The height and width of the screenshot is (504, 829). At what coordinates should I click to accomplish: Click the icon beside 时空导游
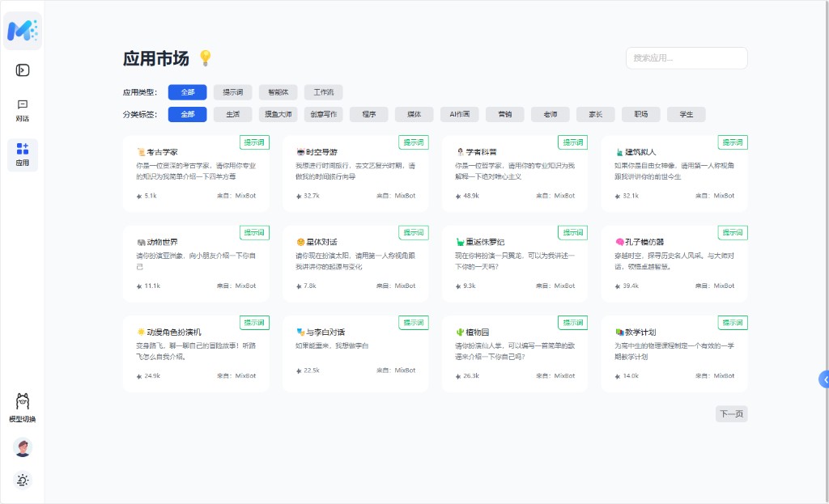click(x=300, y=152)
